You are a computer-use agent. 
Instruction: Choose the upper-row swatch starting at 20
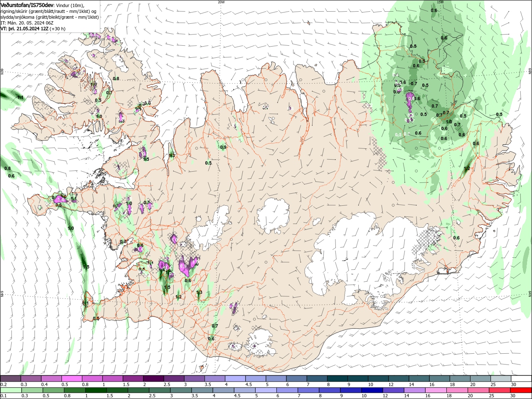coord(480,379)
